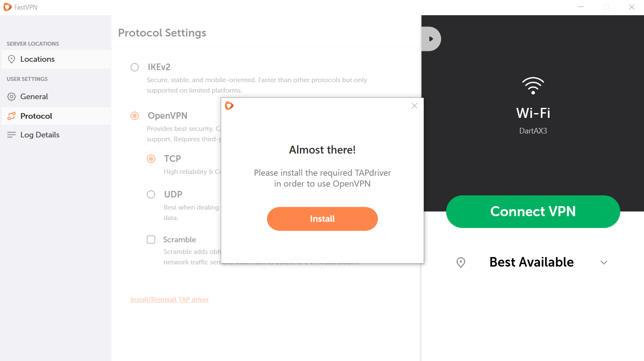Close the Almost there dialog
The height and width of the screenshot is (361, 644).
tap(415, 106)
